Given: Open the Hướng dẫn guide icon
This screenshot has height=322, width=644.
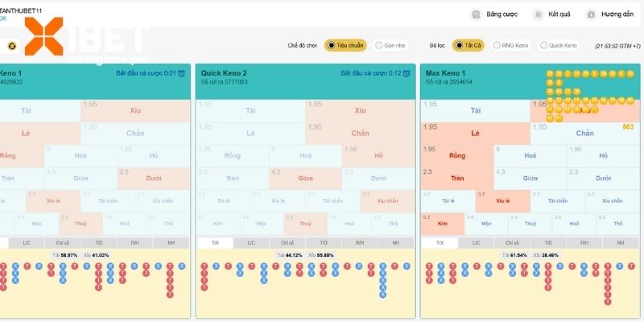Looking at the screenshot, I should [x=591, y=14].
